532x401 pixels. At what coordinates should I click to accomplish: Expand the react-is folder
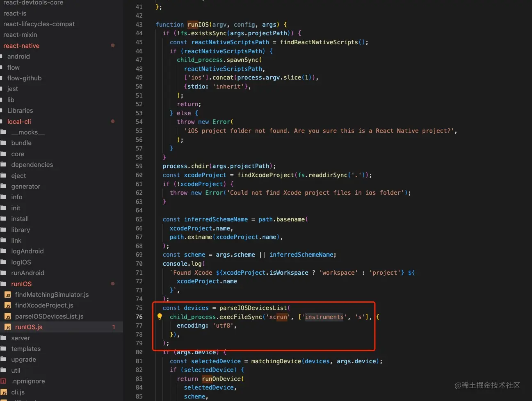click(x=15, y=13)
